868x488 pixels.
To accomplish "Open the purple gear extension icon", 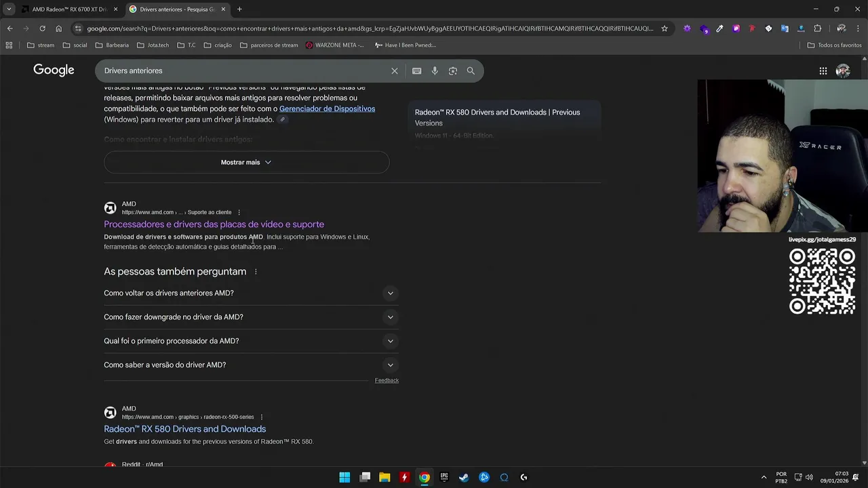I will (687, 28).
